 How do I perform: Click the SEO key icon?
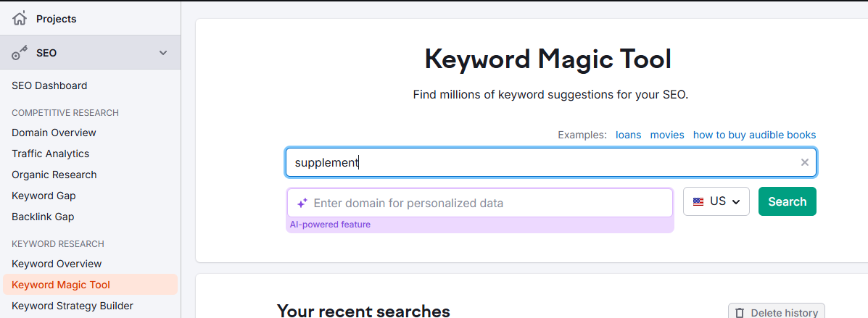click(20, 53)
